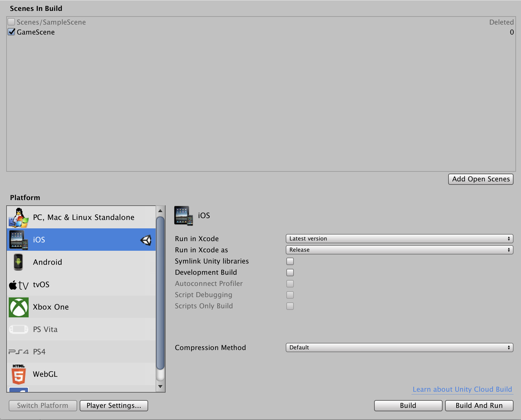Choose the HTML5 WebGL icon
521x420 pixels.
19,374
